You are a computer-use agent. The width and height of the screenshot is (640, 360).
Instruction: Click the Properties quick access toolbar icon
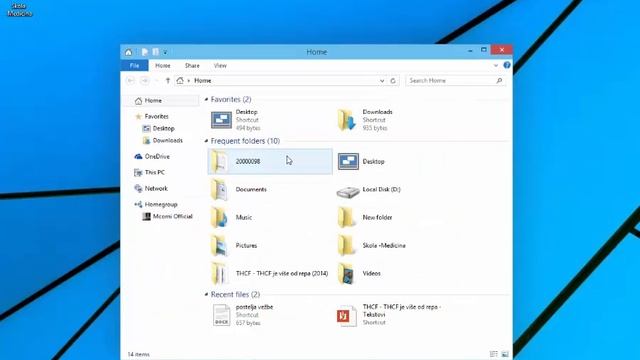point(144,52)
